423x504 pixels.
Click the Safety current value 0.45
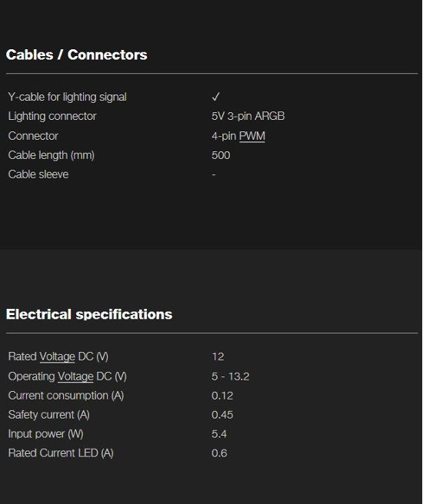(x=222, y=415)
